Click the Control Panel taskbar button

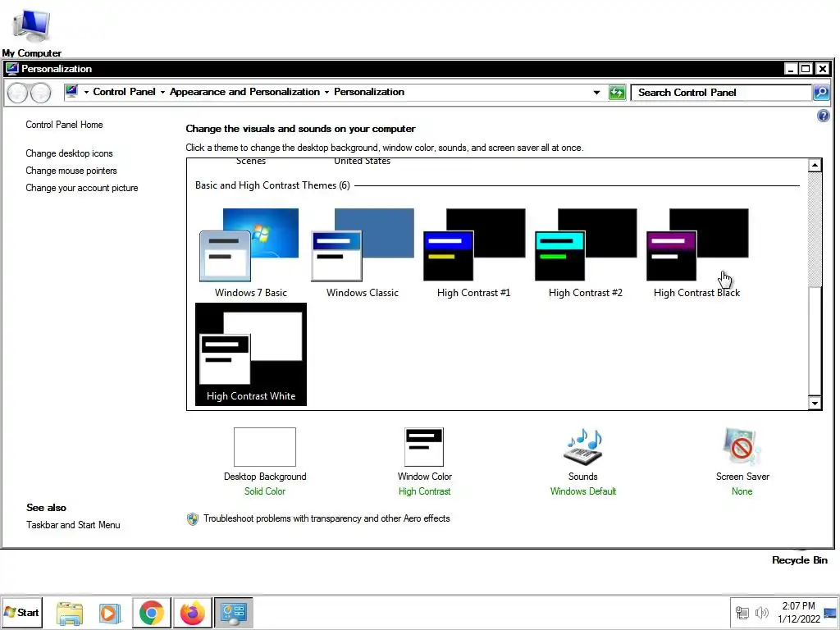tap(234, 613)
